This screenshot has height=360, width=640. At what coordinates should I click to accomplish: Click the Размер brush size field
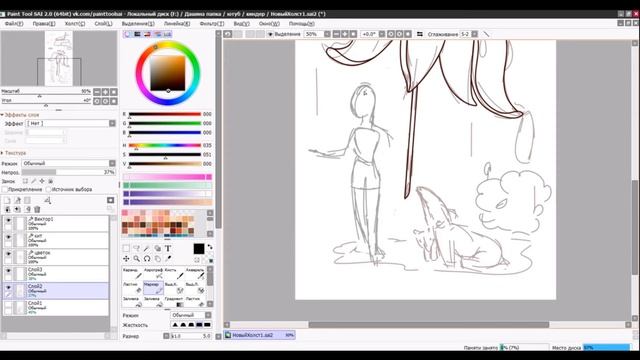click(191, 336)
